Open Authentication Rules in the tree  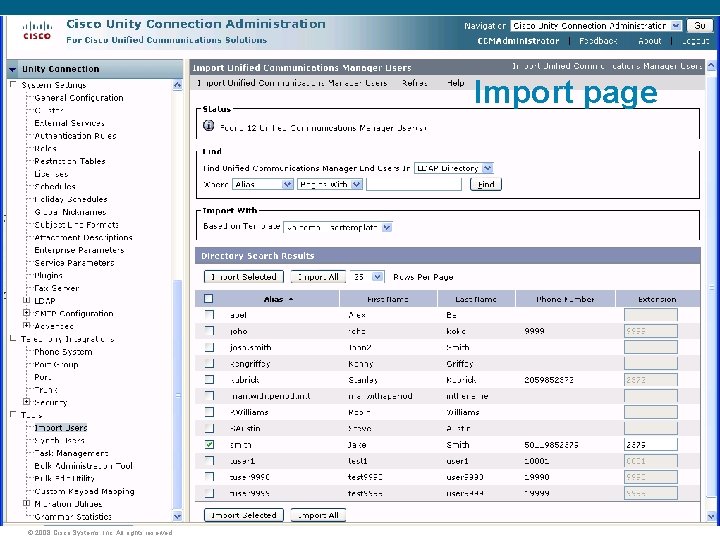(x=75, y=136)
